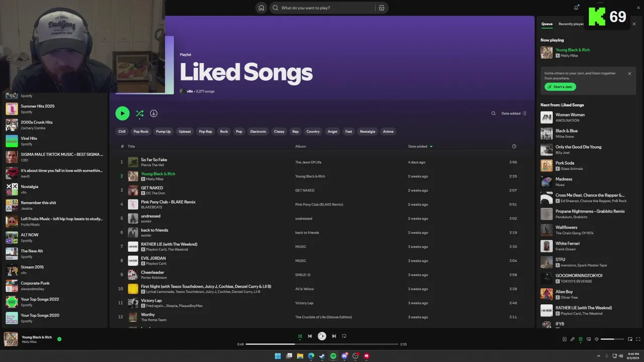This screenshot has width=644, height=362.
Task: Sort by Date added column header
Action: pyautogui.click(x=420, y=146)
